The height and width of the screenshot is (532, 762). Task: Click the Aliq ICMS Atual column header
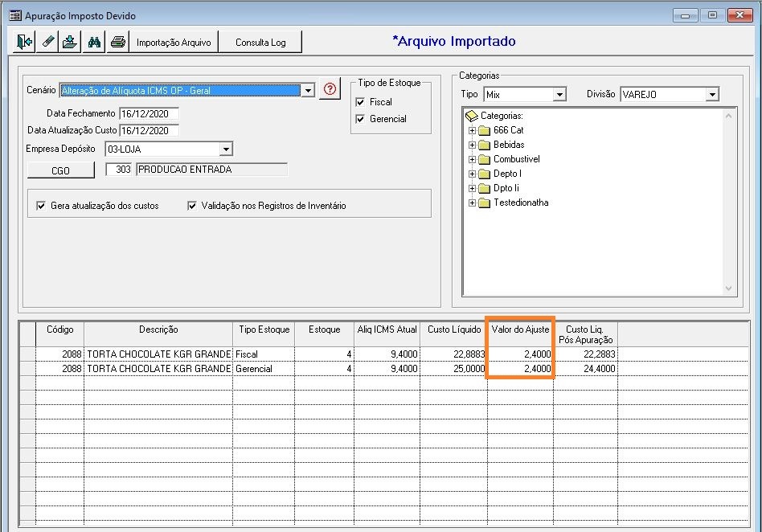click(387, 334)
